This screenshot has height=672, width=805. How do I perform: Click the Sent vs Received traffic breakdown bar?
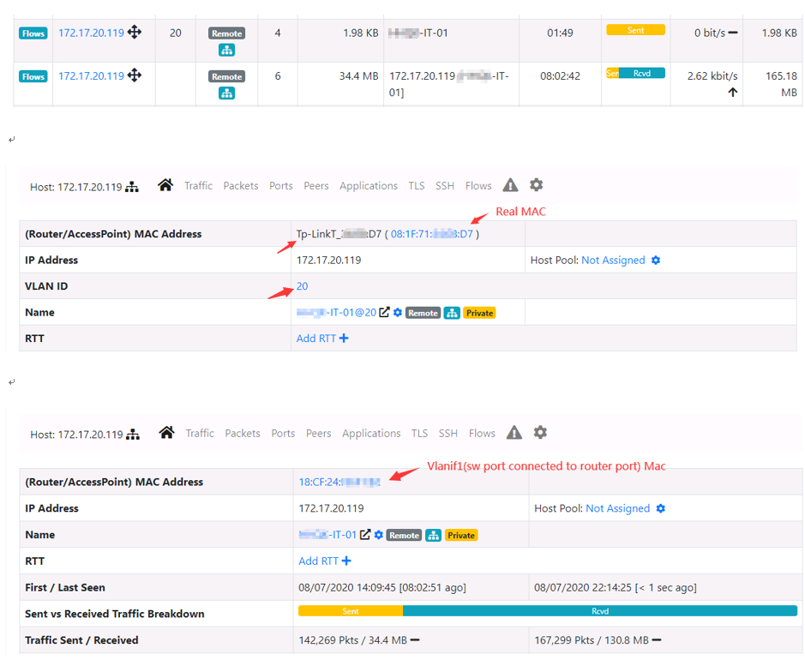pos(549,610)
